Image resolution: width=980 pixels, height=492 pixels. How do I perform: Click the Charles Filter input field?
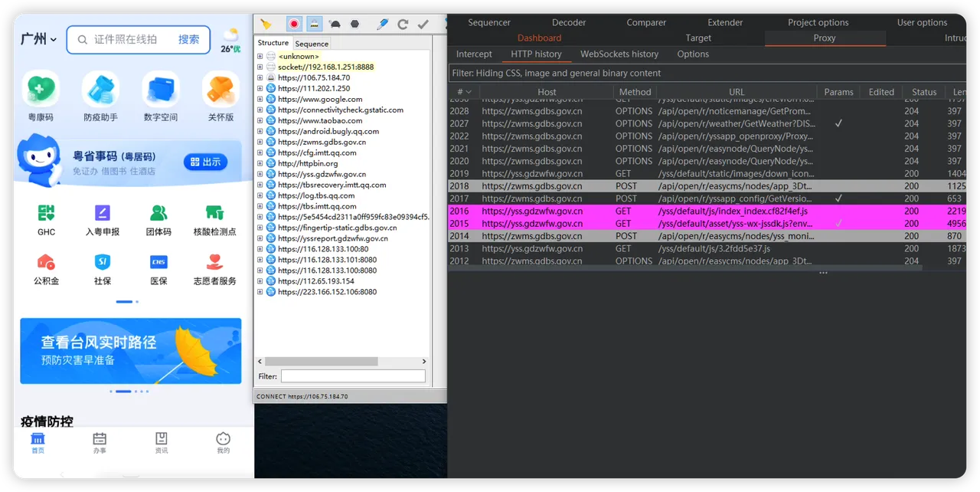(352, 376)
